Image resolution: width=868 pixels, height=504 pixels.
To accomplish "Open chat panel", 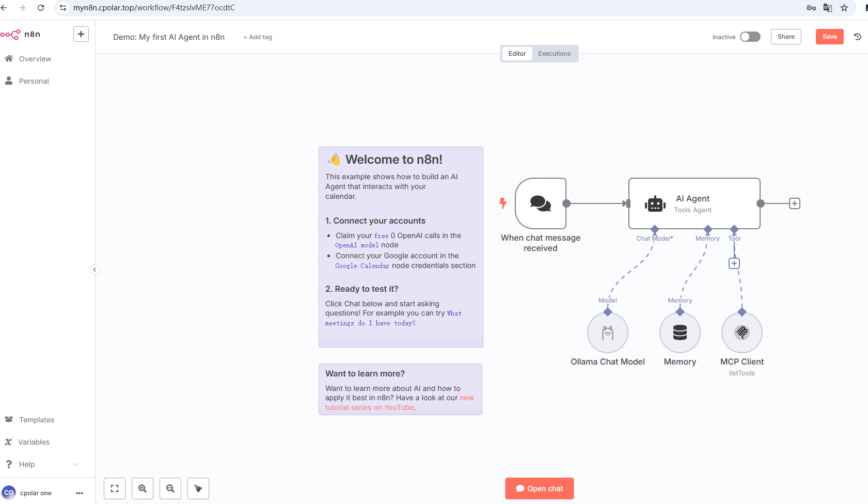I will 540,489.
